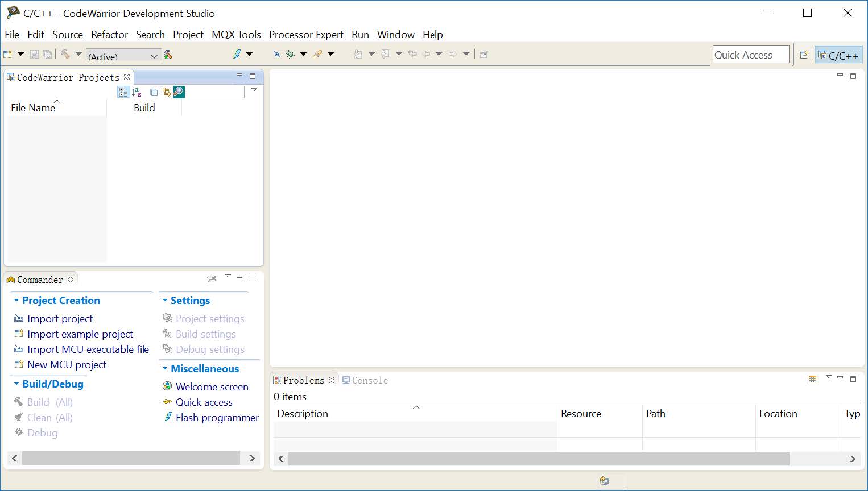Image resolution: width=868 pixels, height=491 pixels.
Task: Click the New wizard toolbar icon
Action: pyautogui.click(x=8, y=54)
